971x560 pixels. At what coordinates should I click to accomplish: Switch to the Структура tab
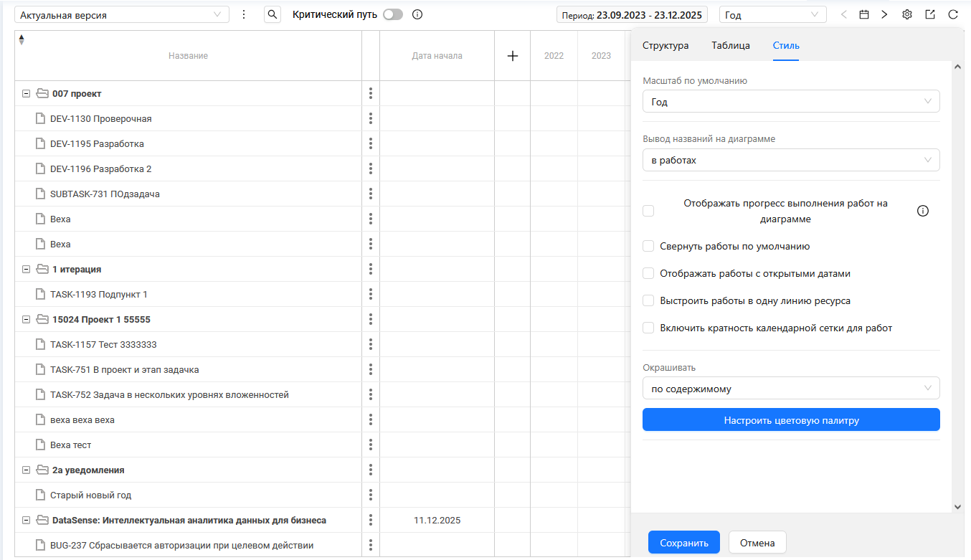[665, 45]
